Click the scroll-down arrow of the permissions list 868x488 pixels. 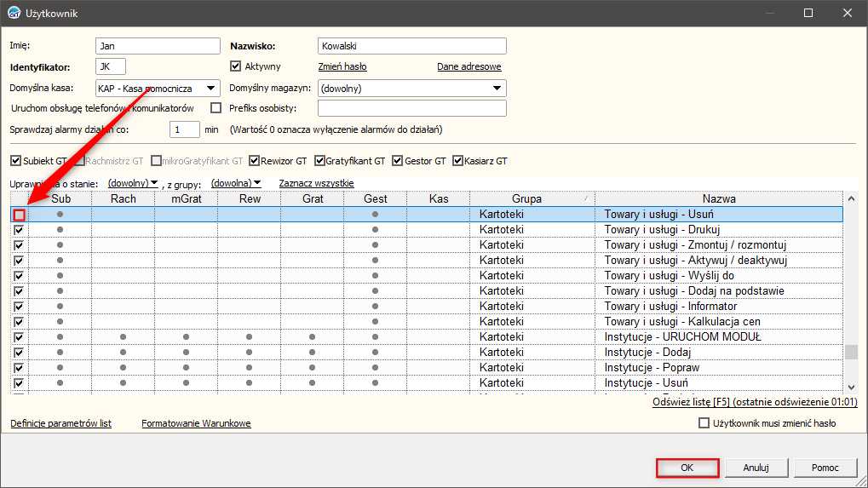tap(851, 386)
